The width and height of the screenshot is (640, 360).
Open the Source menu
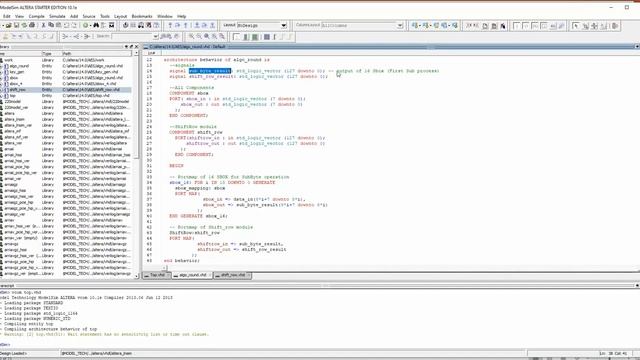(x=89, y=16)
